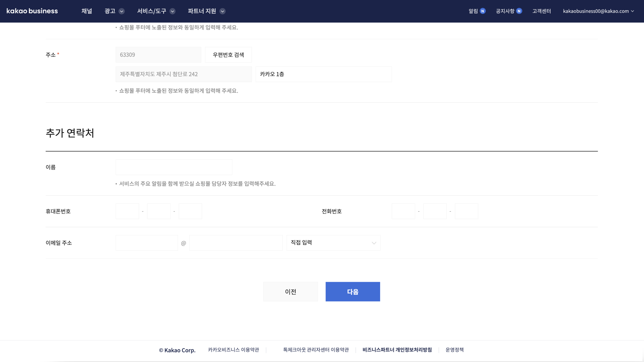The image size is (644, 362).
Task: Open 고객센터 from the top bar
Action: click(541, 11)
